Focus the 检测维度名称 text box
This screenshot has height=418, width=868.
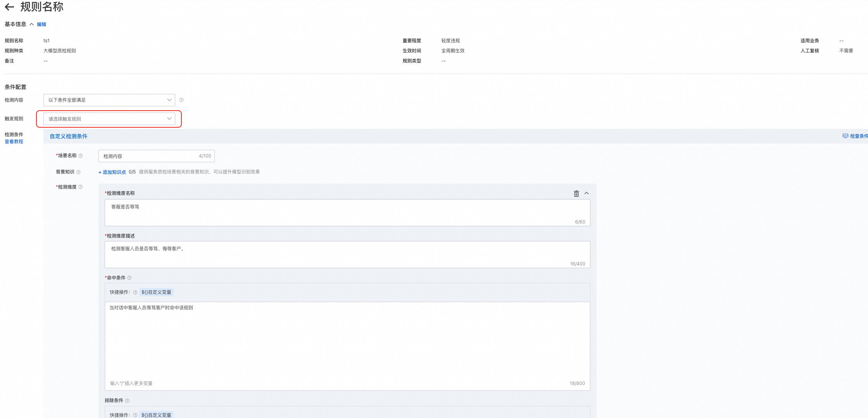pos(347,213)
